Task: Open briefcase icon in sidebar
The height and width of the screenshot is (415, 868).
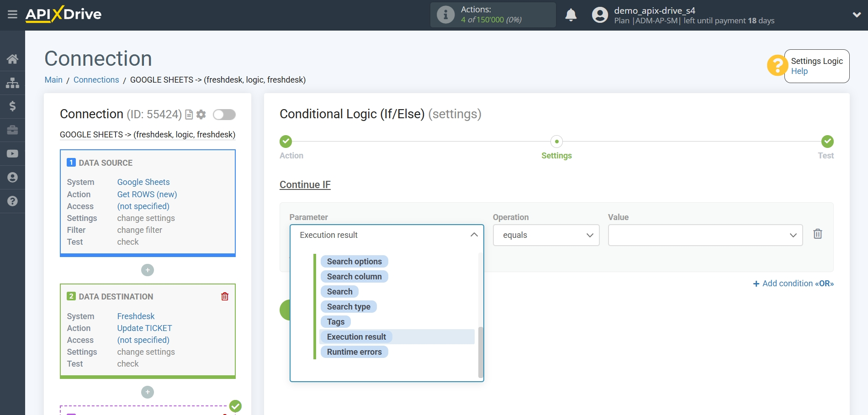Action: [12, 130]
